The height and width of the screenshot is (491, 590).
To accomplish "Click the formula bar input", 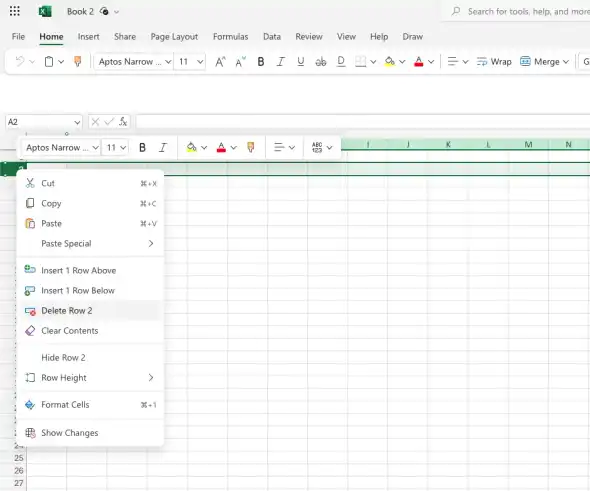I will coord(363,122).
